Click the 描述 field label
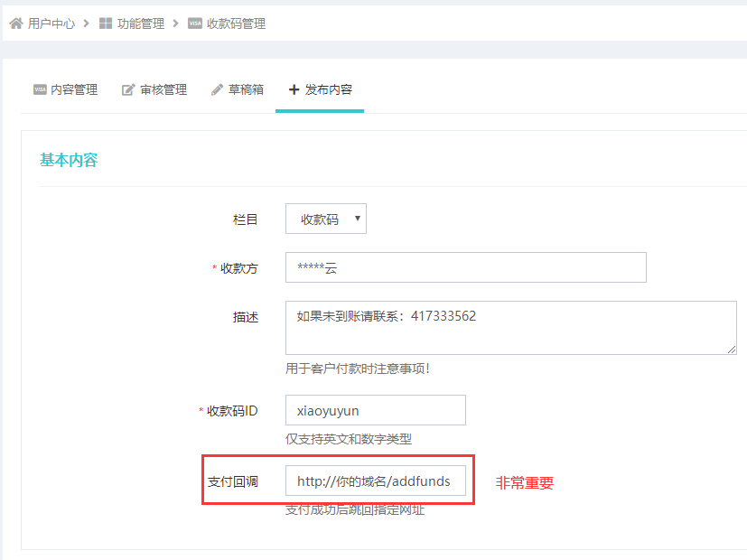The width and height of the screenshot is (747, 560). (246, 317)
